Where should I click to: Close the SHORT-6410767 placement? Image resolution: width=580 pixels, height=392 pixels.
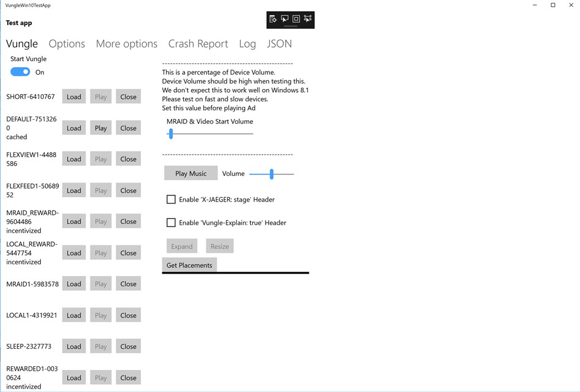pyautogui.click(x=128, y=96)
